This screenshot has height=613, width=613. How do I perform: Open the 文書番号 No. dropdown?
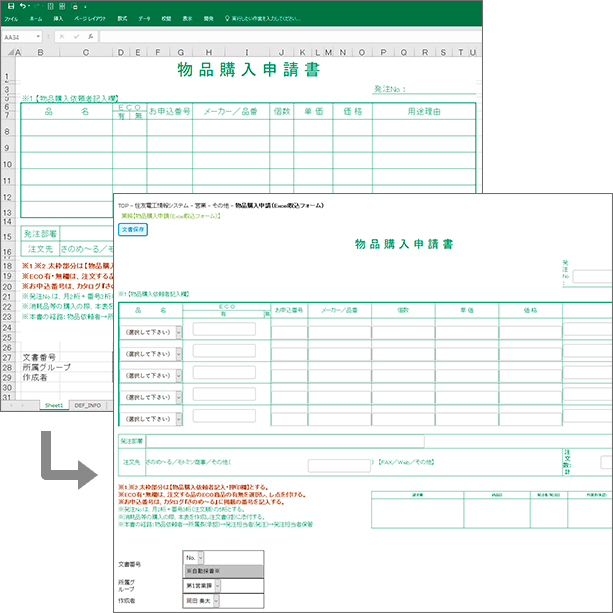tap(194, 557)
